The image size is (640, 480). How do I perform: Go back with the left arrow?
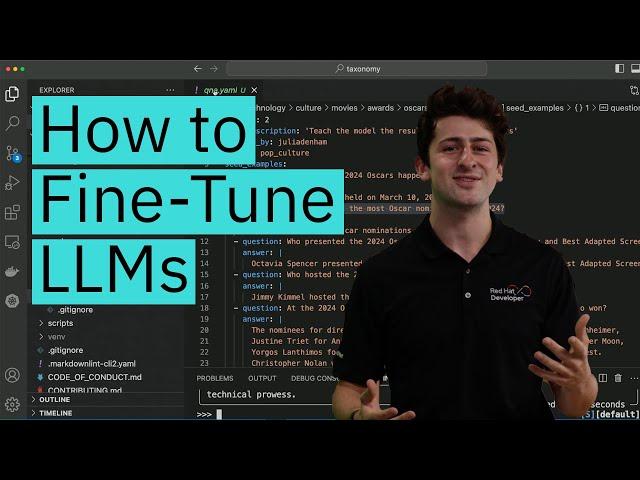(198, 69)
